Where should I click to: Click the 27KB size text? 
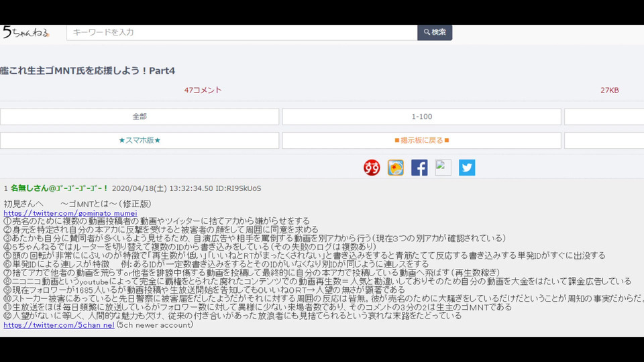pos(610,90)
